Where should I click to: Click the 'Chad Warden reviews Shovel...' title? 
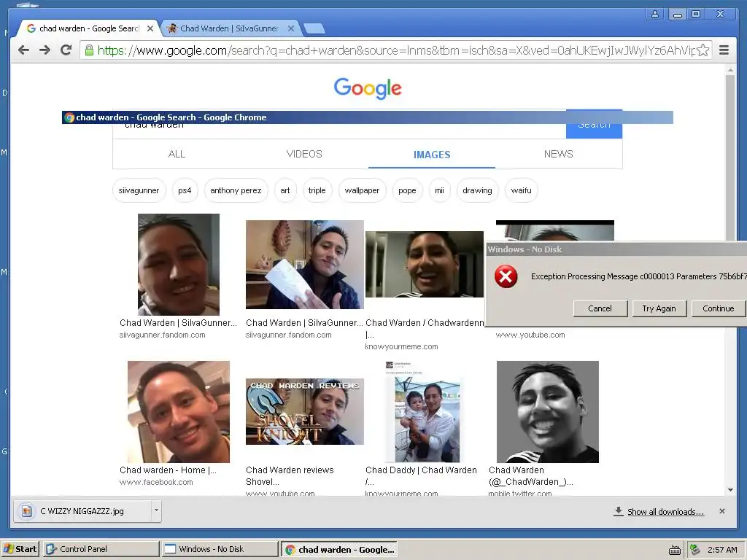click(x=290, y=475)
